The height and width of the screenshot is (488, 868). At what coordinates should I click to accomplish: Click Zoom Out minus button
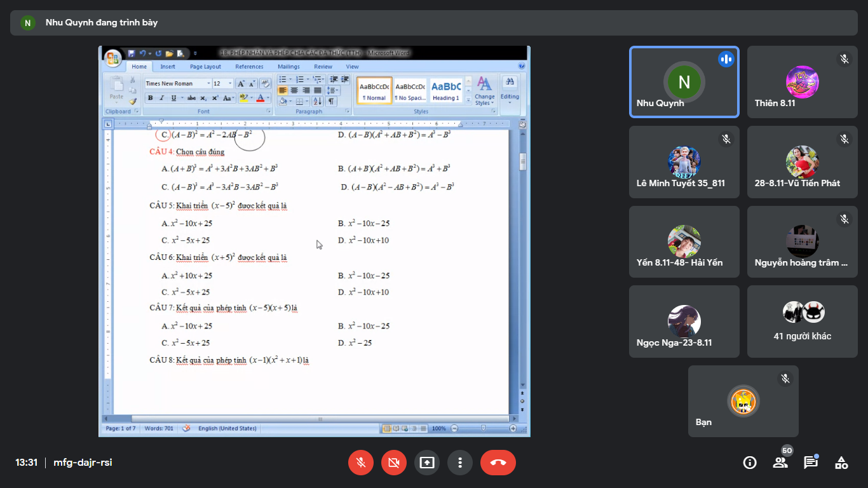[x=454, y=428]
